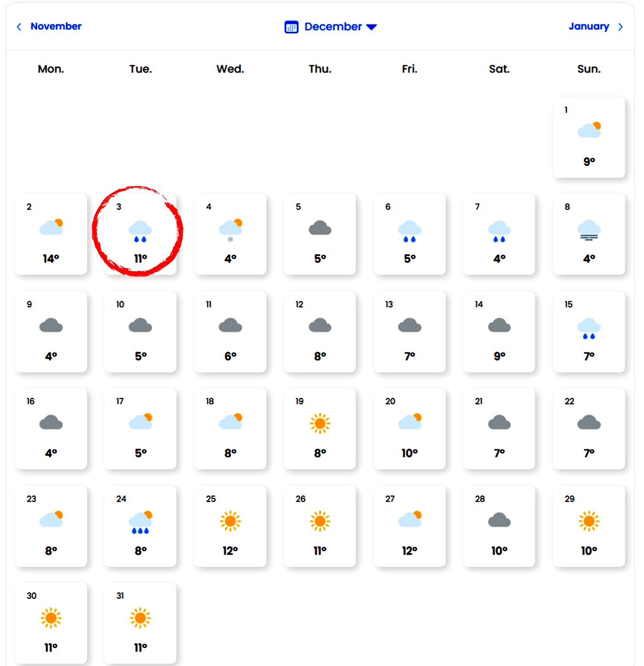Select the December 31 day card
Screen dimensions: 644x666
tap(140, 623)
